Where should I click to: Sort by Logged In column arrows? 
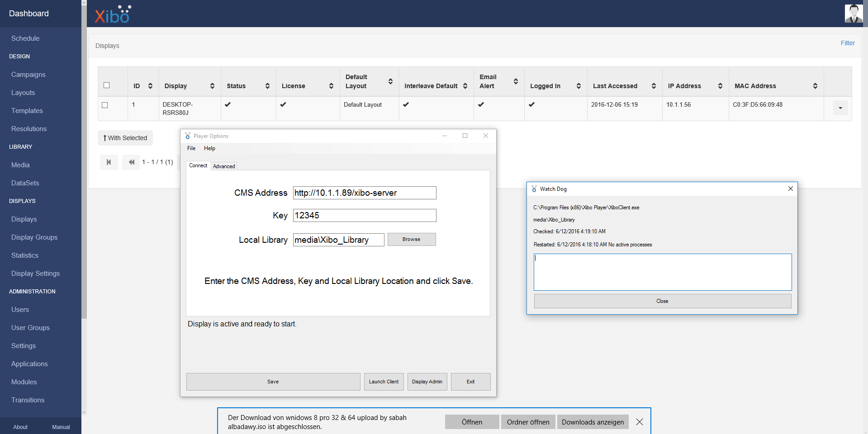(579, 86)
